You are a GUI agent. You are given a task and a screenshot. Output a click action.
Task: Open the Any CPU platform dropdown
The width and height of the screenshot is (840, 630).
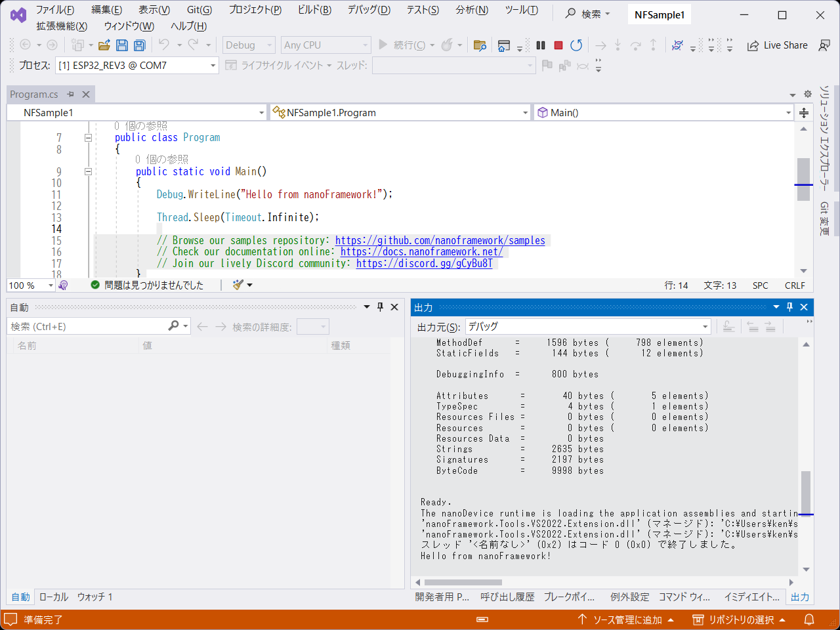click(x=326, y=45)
